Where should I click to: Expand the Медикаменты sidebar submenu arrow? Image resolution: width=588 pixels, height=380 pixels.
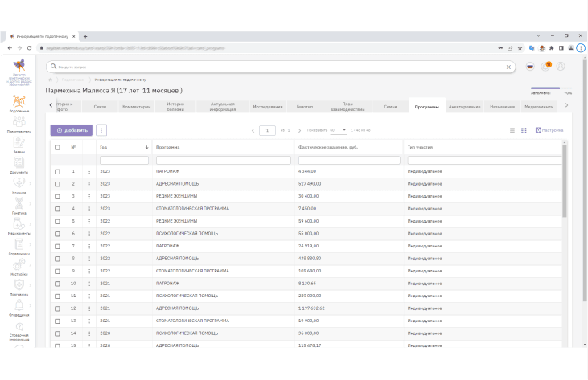pyautogui.click(x=31, y=224)
